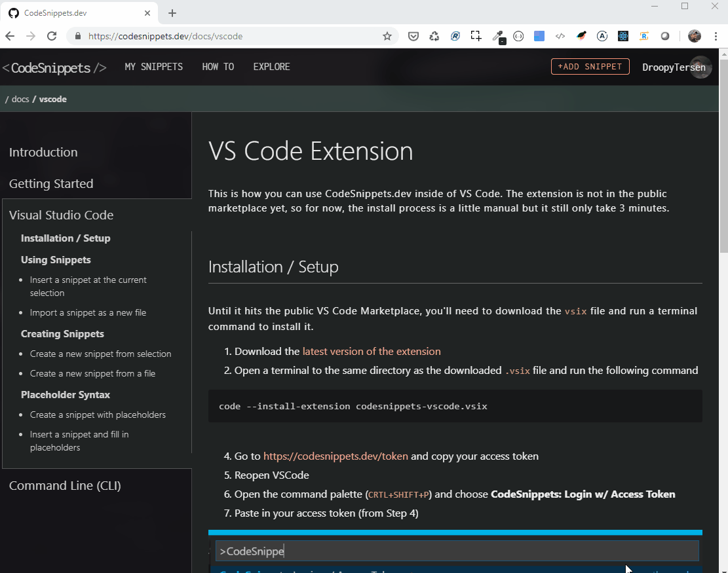The image size is (728, 573).
Task: Go forward in browser history
Action: click(x=31, y=36)
